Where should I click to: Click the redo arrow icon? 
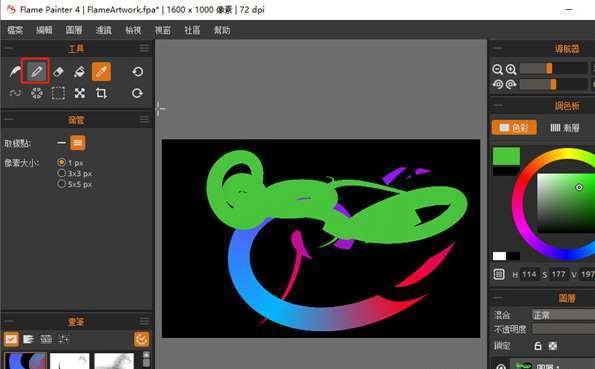[137, 93]
